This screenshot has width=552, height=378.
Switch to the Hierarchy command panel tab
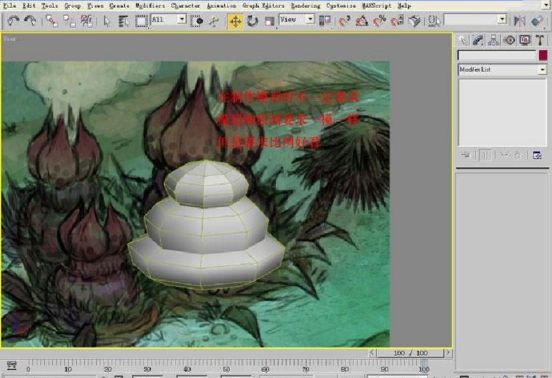(x=494, y=40)
